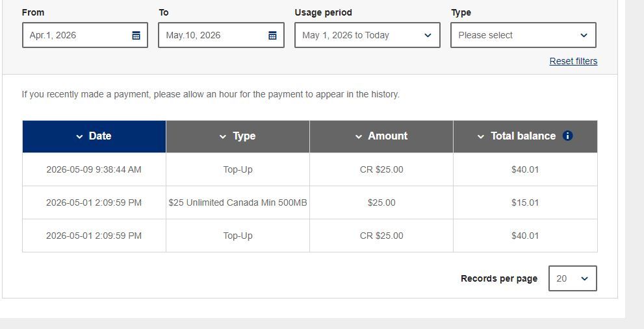
Task: Select the May 9 Top-Up transaction row
Action: tap(310, 169)
